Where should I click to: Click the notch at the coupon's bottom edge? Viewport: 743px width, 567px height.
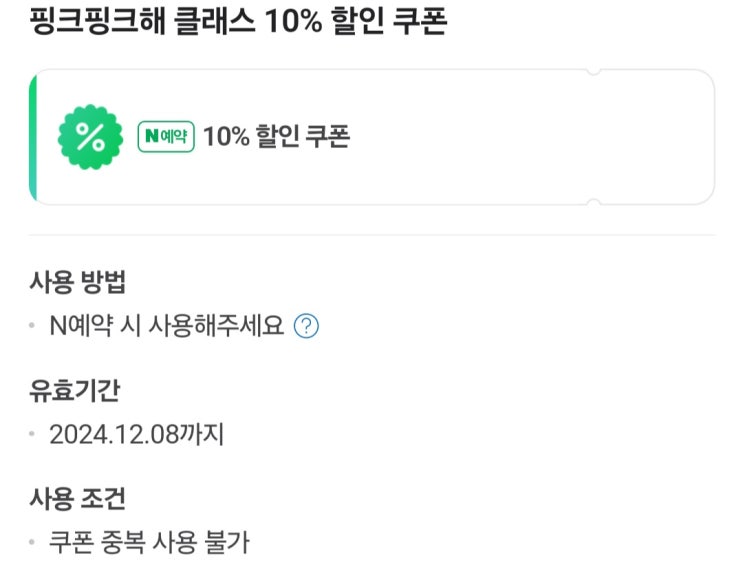(593, 202)
